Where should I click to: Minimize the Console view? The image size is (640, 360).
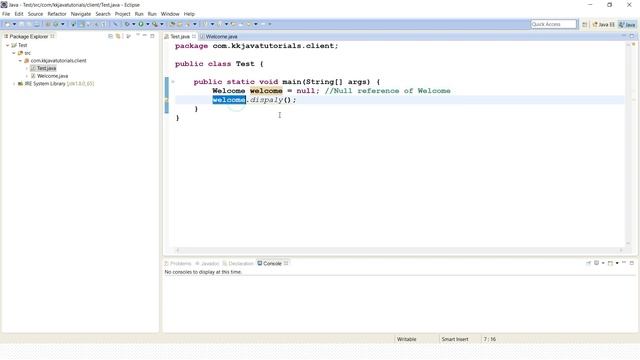[x=624, y=262]
